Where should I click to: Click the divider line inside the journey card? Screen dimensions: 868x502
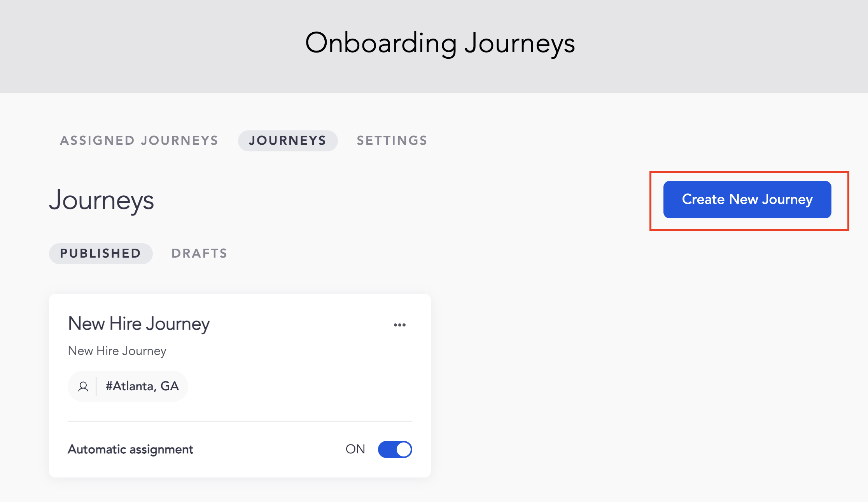pyautogui.click(x=240, y=421)
